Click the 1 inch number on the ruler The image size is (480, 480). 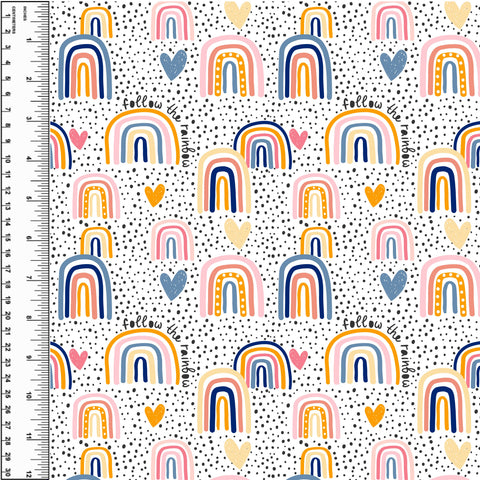(x=29, y=40)
